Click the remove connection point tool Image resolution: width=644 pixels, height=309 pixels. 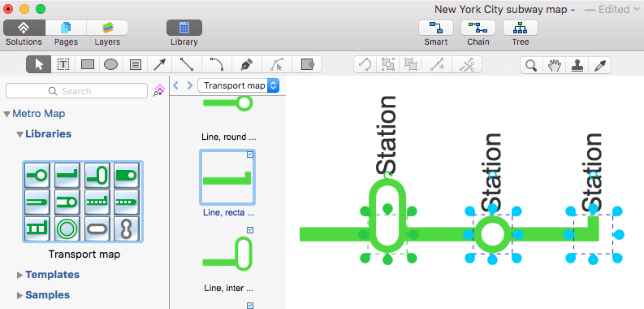point(467,64)
